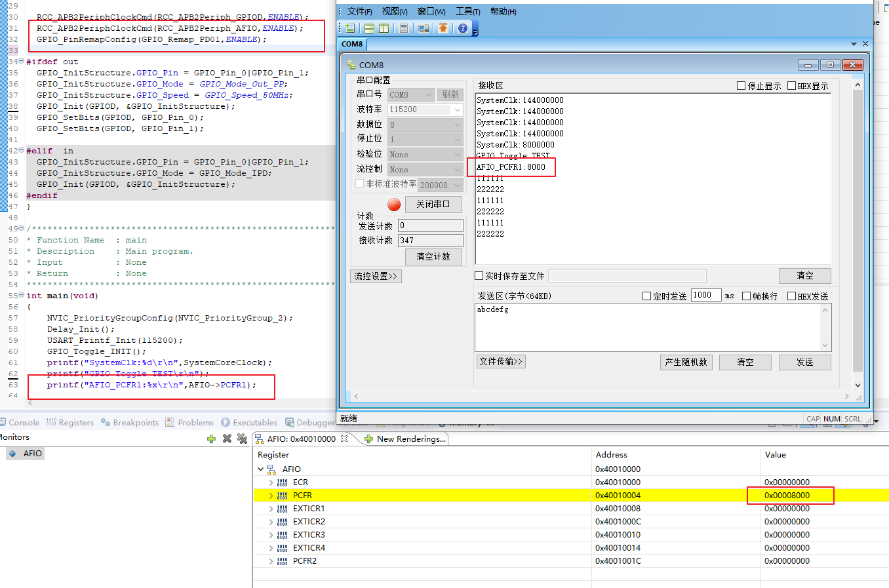Screen dimensions: 889x588
Task: Open the 检验位 None dropdown
Action: point(425,154)
